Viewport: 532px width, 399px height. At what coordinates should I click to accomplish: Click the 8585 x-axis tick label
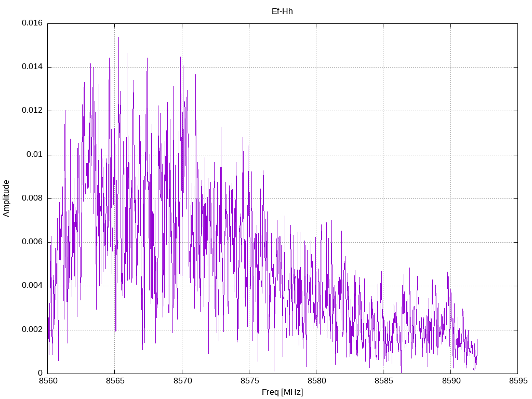(384, 381)
